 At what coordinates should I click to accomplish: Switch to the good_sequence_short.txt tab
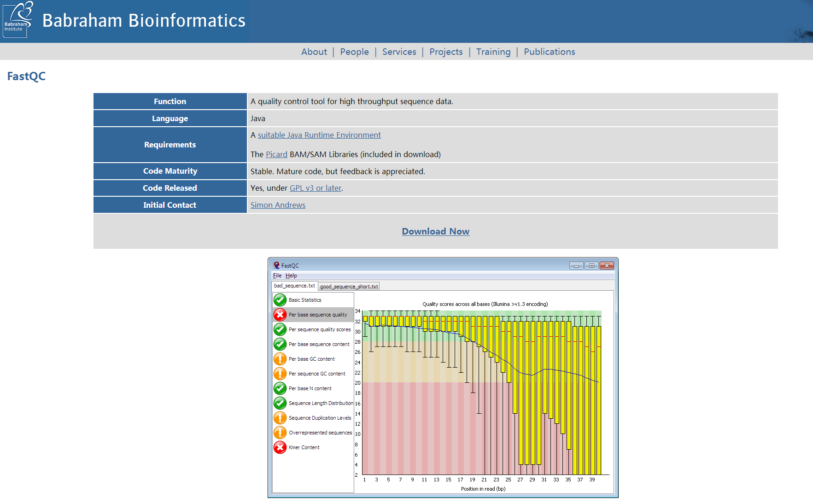point(349,287)
